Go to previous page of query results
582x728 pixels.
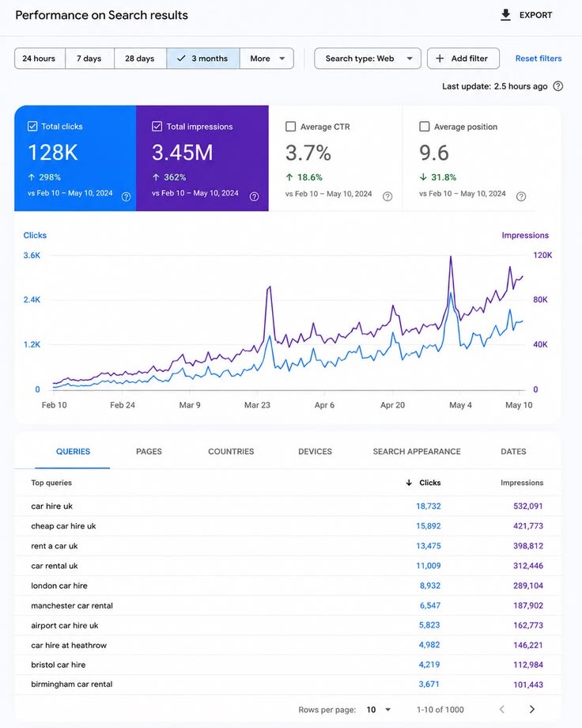pyautogui.click(x=501, y=709)
